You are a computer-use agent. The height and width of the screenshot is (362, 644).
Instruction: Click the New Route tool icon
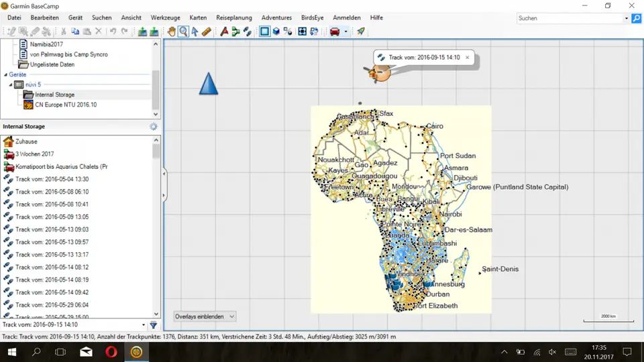click(235, 32)
